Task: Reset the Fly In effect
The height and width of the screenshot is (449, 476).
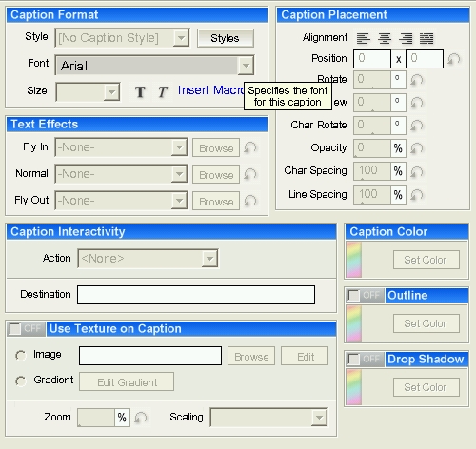Action: [x=250, y=147]
